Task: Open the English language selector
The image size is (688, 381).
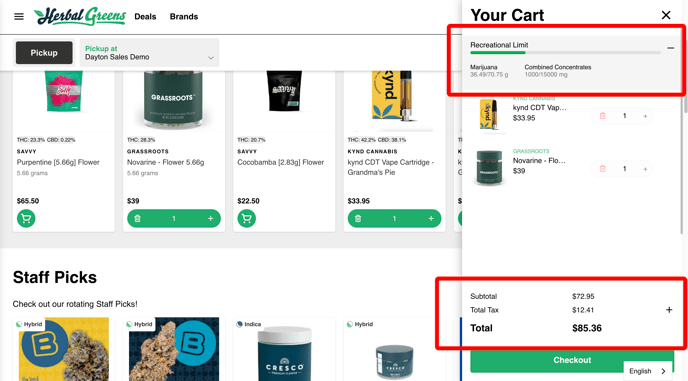Action: pos(648,371)
